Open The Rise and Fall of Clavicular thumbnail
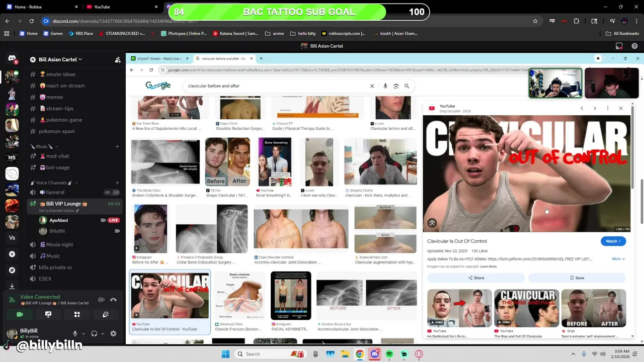Screen dimensions: 644x362 tap(526, 308)
